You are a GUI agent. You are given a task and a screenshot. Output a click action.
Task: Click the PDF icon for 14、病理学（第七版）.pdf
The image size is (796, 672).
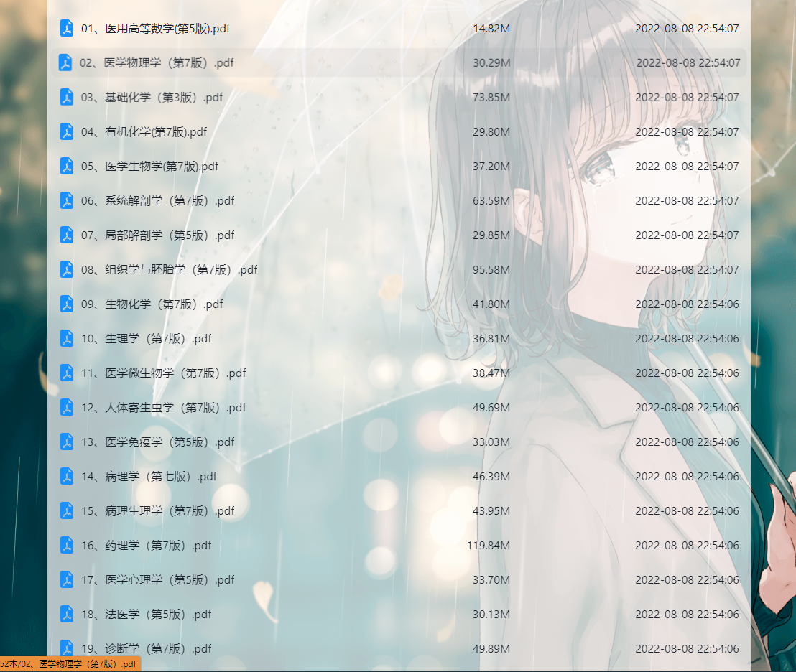[67, 477]
